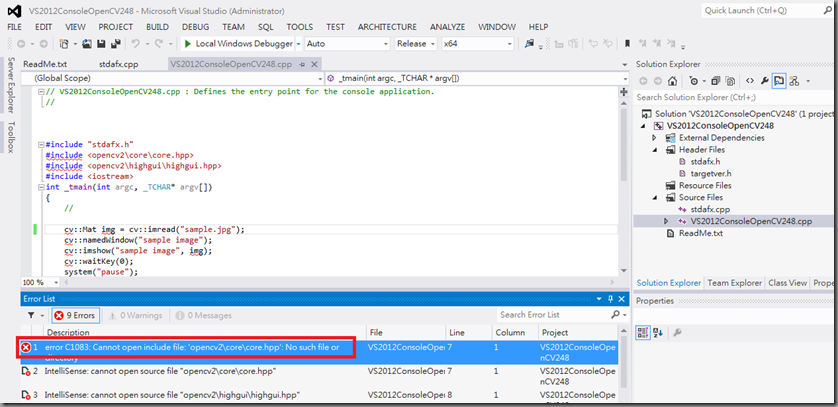Toggle the bookmark icon in toolbar

pyautogui.click(x=627, y=44)
